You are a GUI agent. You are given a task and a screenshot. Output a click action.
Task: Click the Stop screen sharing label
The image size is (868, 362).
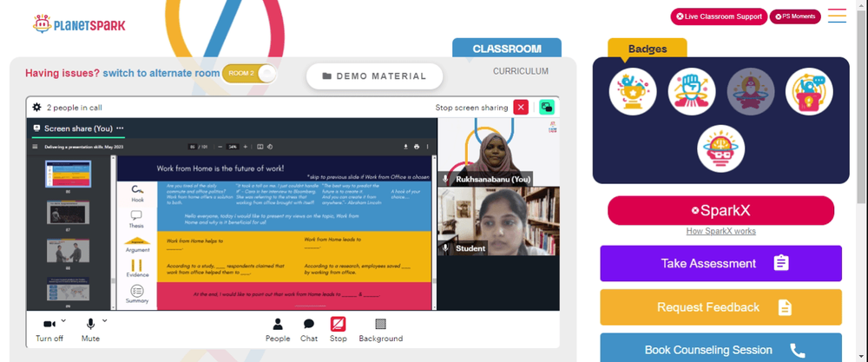point(471,108)
